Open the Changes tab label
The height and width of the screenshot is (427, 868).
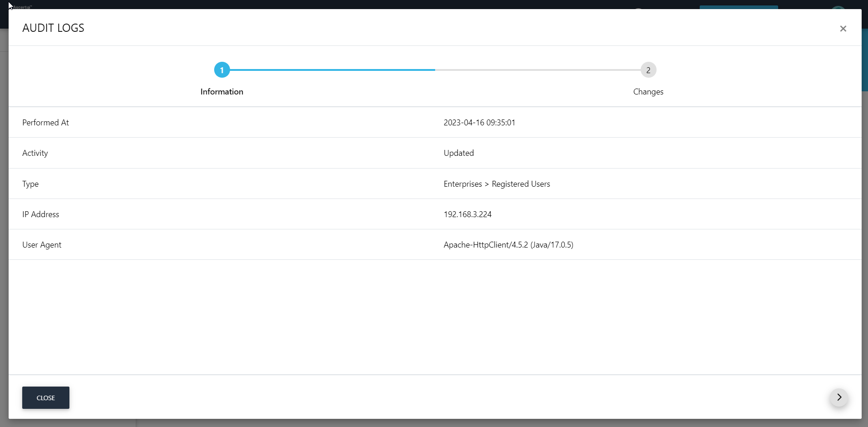pos(648,92)
